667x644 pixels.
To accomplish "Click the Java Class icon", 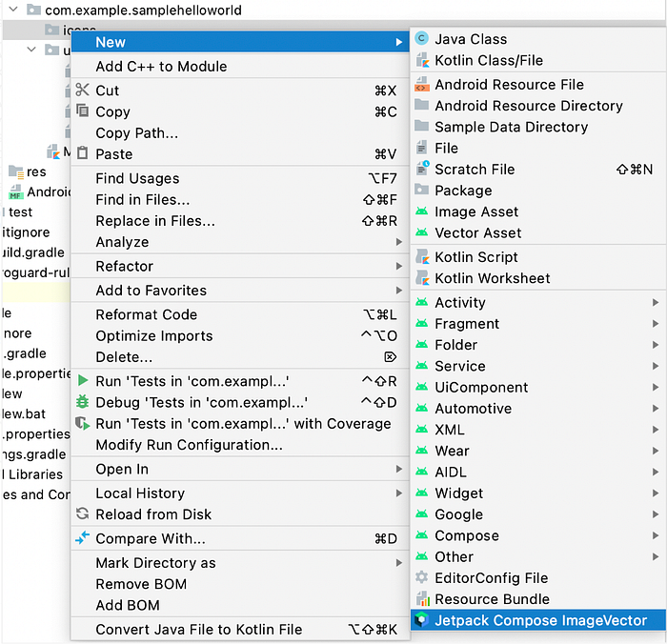I will coord(421,39).
